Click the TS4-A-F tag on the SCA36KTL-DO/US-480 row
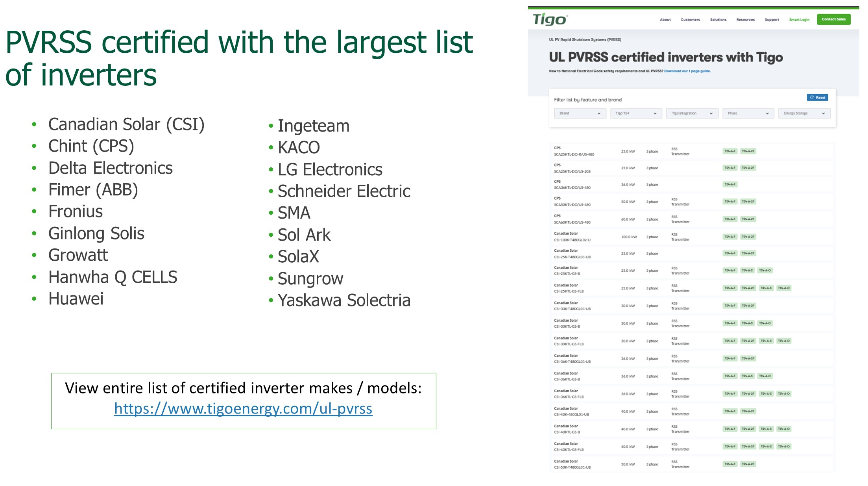 pos(730,184)
